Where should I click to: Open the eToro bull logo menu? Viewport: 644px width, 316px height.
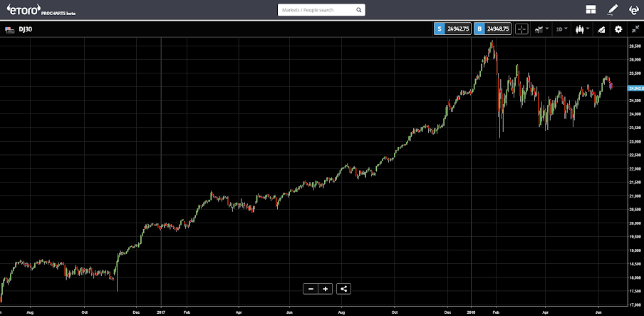click(x=634, y=10)
